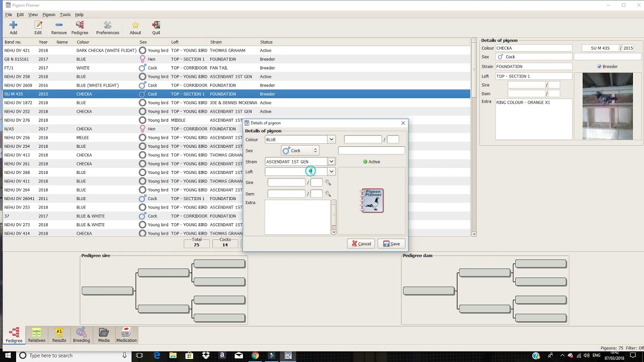
Task: Open the Colour dropdown arrow in dialog
Action: coord(331,140)
